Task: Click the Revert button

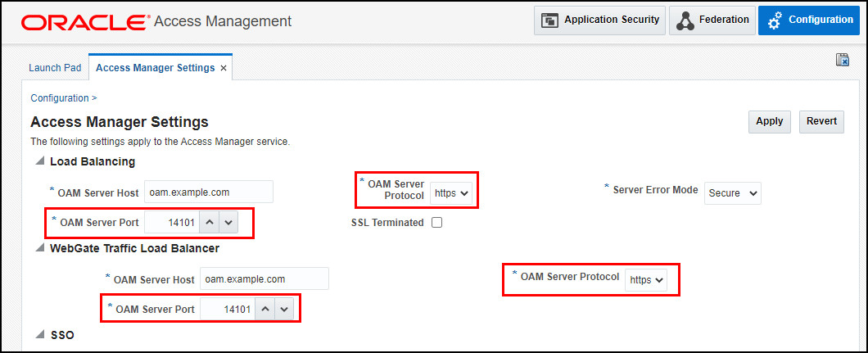Action: tap(821, 121)
